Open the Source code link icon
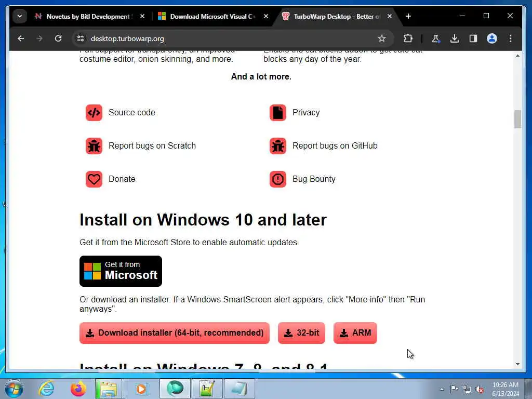The image size is (532, 399). coord(94,113)
